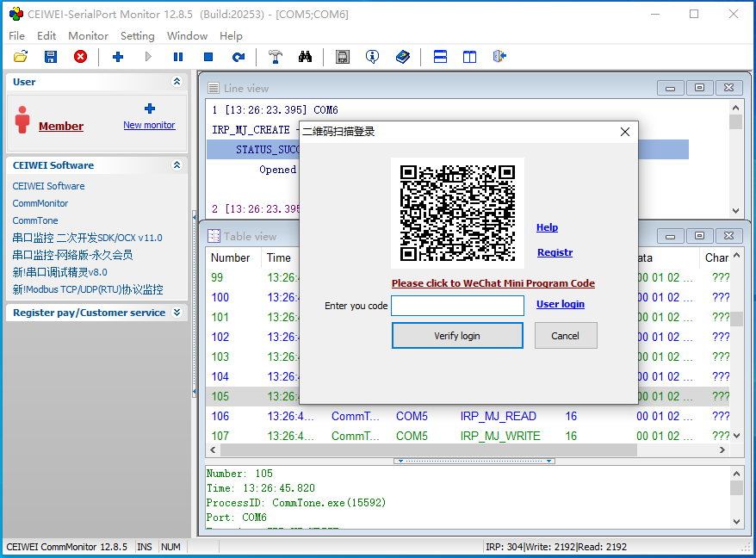Pause monitoring with the pause icon
The width and height of the screenshot is (756, 558).
coord(178,57)
